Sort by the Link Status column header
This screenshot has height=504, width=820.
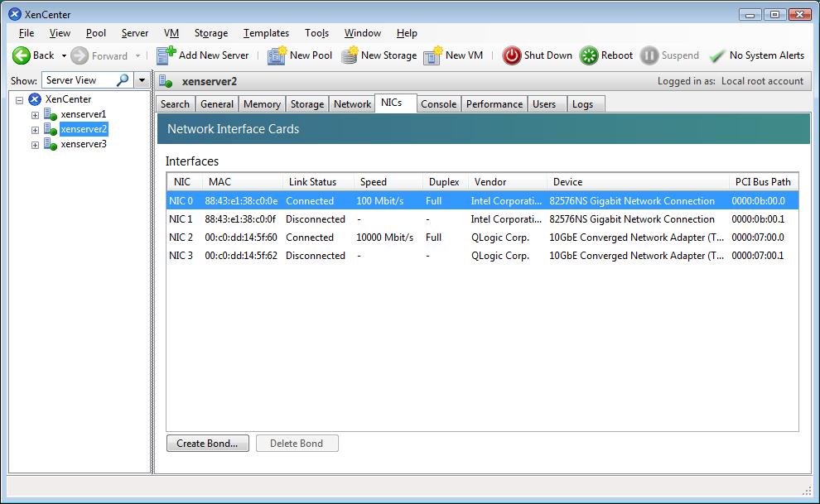(x=312, y=182)
